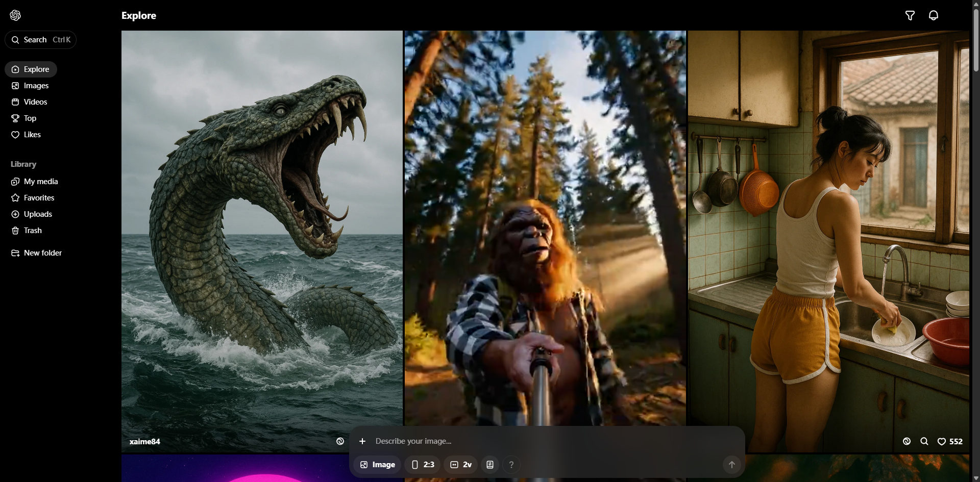
Task: Open the 2v variations dropdown
Action: tap(460, 465)
